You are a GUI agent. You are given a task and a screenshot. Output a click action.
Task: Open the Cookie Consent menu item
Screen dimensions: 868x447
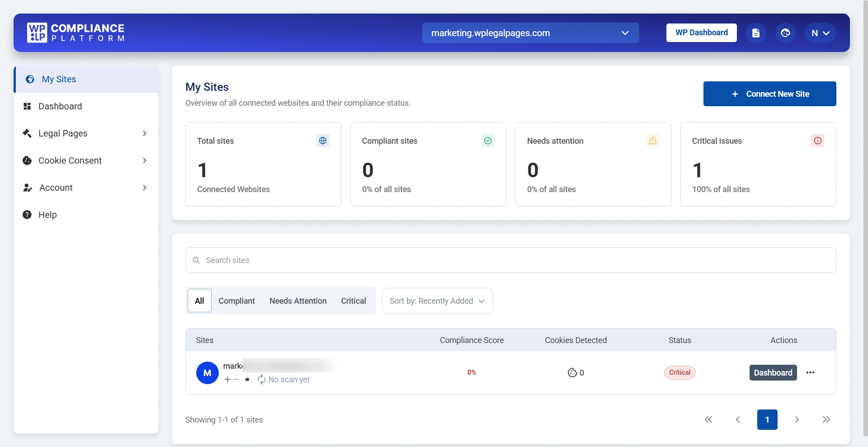(x=86, y=160)
